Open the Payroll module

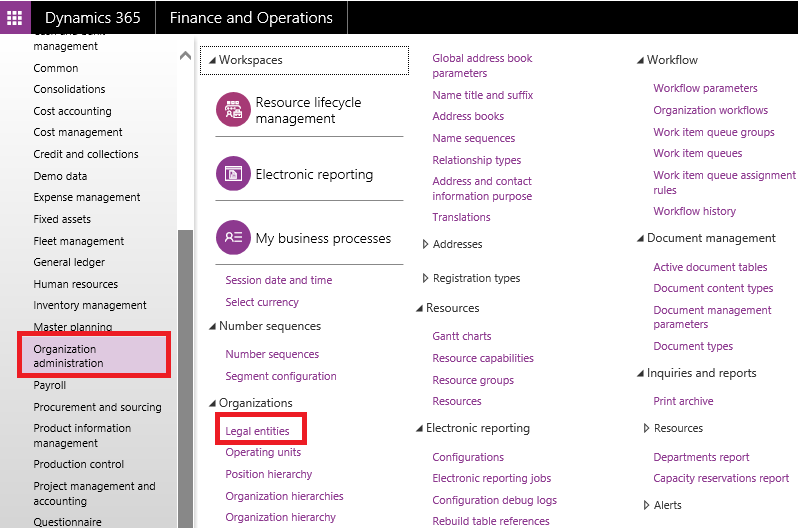[49, 385]
